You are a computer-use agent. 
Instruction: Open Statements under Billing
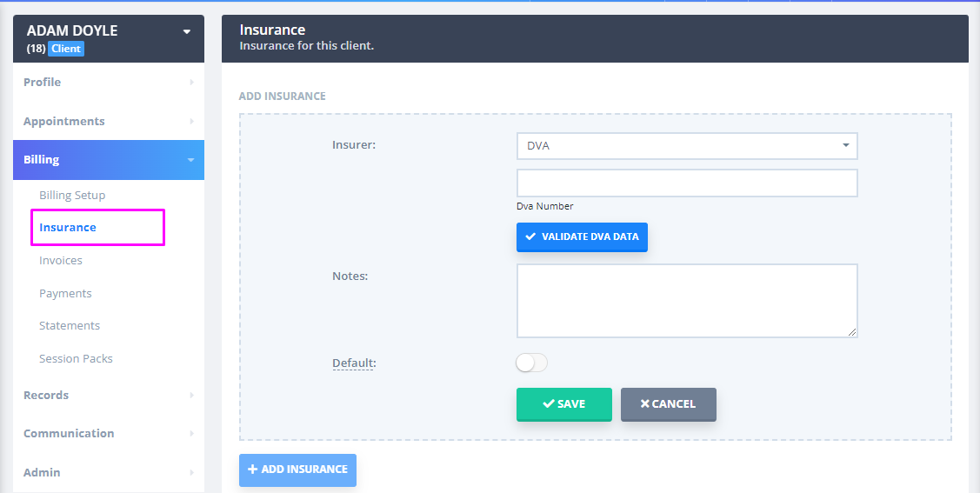coord(70,326)
